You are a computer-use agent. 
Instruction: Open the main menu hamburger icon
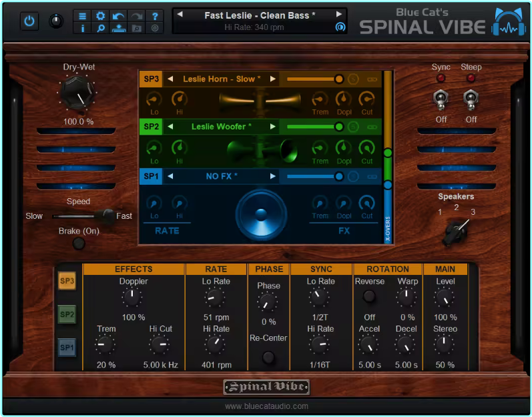[x=83, y=16]
